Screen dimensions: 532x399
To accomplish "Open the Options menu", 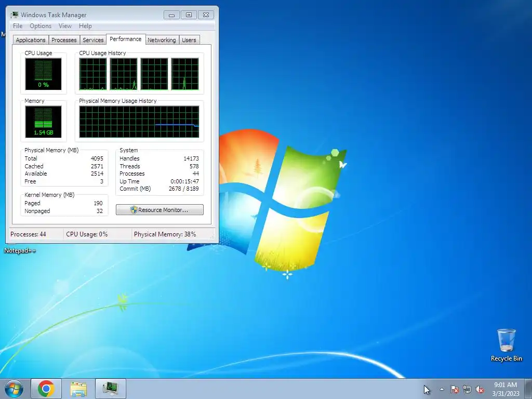I will (x=41, y=26).
